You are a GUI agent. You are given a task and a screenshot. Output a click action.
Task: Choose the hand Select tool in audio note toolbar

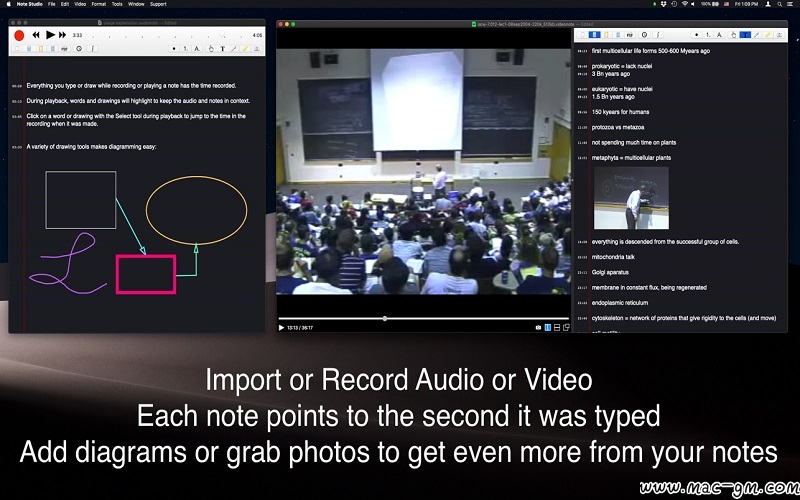[x=211, y=48]
